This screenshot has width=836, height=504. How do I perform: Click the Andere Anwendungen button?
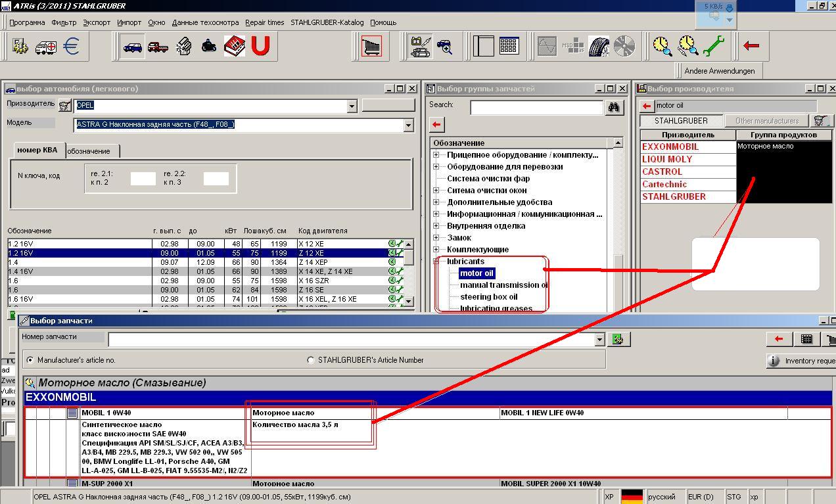coord(719,71)
